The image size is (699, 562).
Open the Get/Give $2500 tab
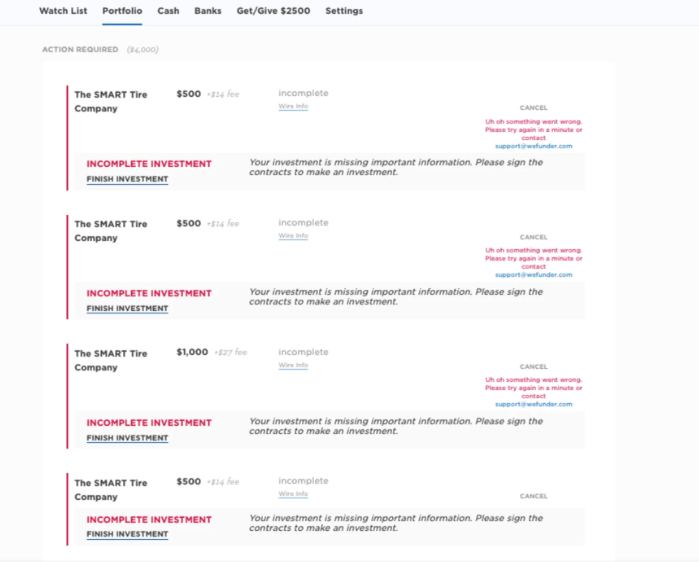point(273,11)
